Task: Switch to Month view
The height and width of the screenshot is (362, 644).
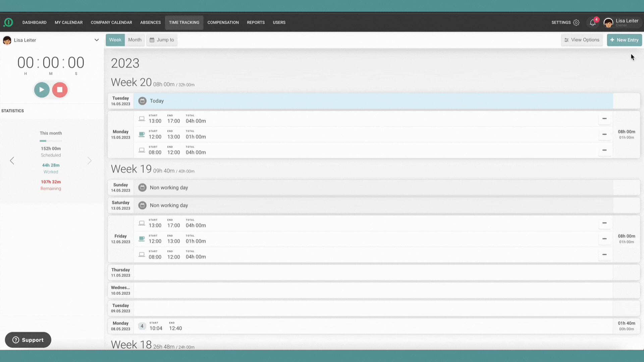Action: (x=135, y=40)
